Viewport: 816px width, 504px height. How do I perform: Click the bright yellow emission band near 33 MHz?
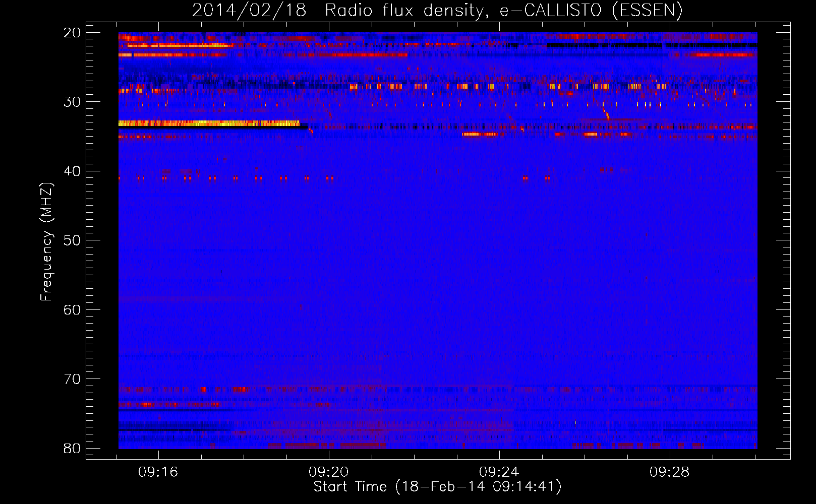point(209,123)
